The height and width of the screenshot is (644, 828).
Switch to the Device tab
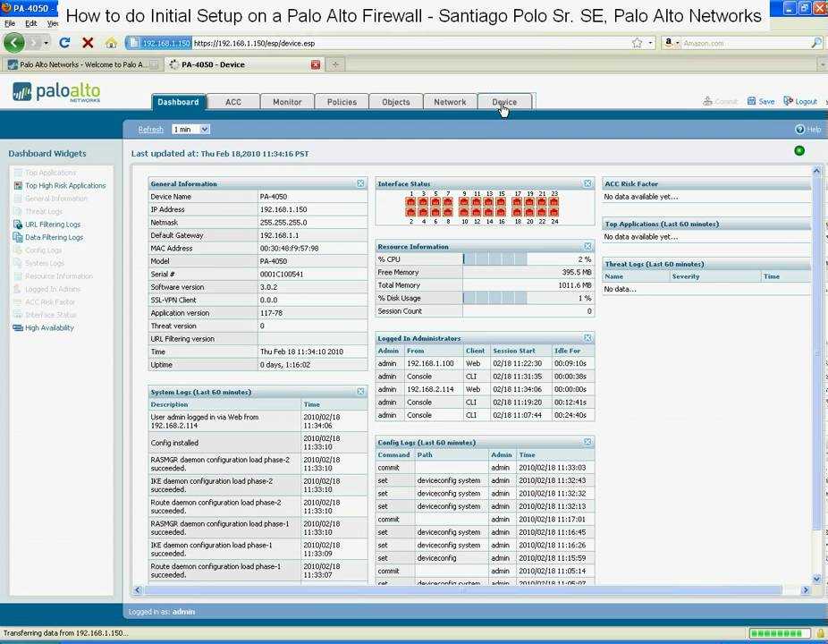click(x=504, y=101)
